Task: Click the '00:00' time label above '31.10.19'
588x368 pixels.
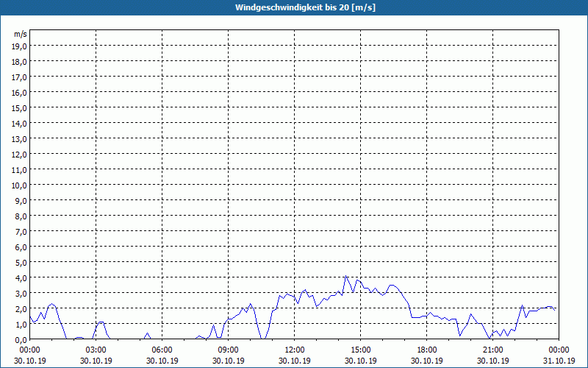Action: tap(559, 350)
